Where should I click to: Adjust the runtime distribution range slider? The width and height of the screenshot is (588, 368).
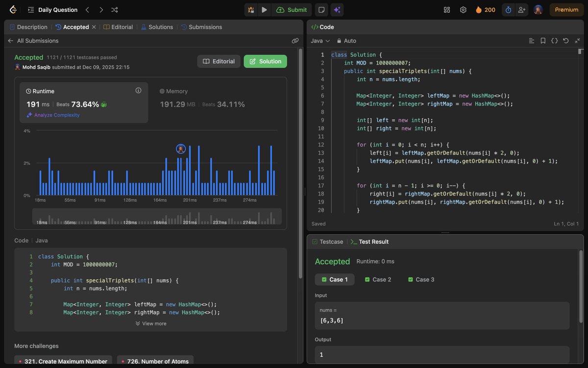click(x=157, y=216)
